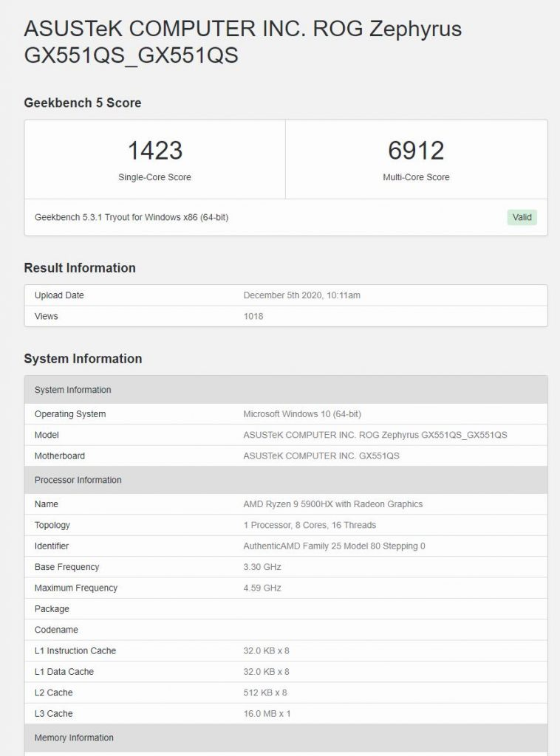Click the Codename row label

pos(56,630)
